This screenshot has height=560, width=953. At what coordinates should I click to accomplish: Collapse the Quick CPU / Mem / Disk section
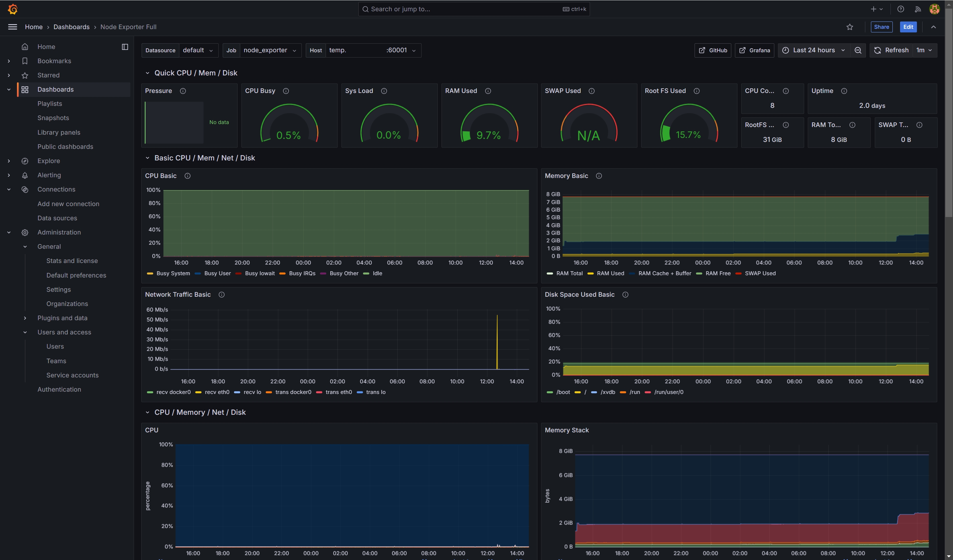point(147,72)
